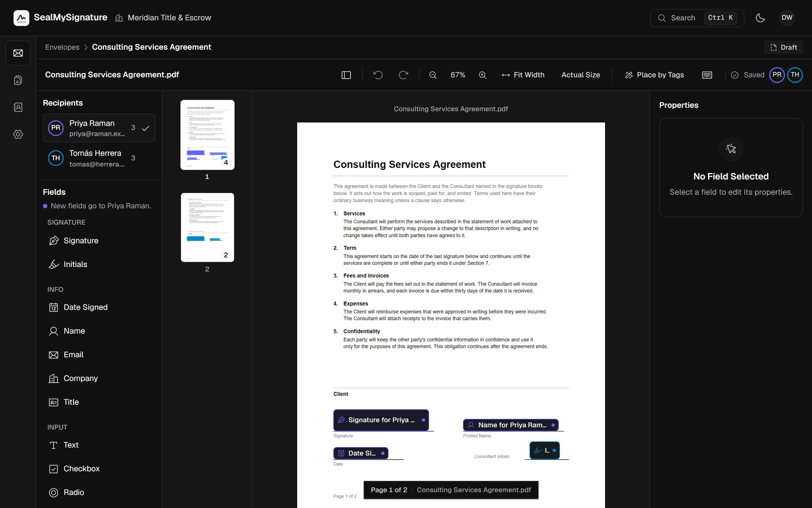Viewport: 812px width, 508px height.
Task: Open the Settings gear in left sidebar
Action: click(x=18, y=134)
